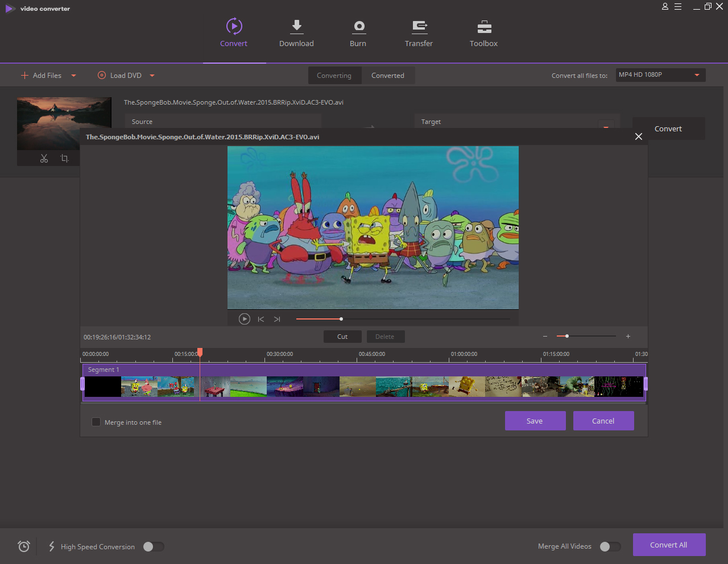Click the 00:45:00:00 timeline ruler mark

(x=372, y=354)
